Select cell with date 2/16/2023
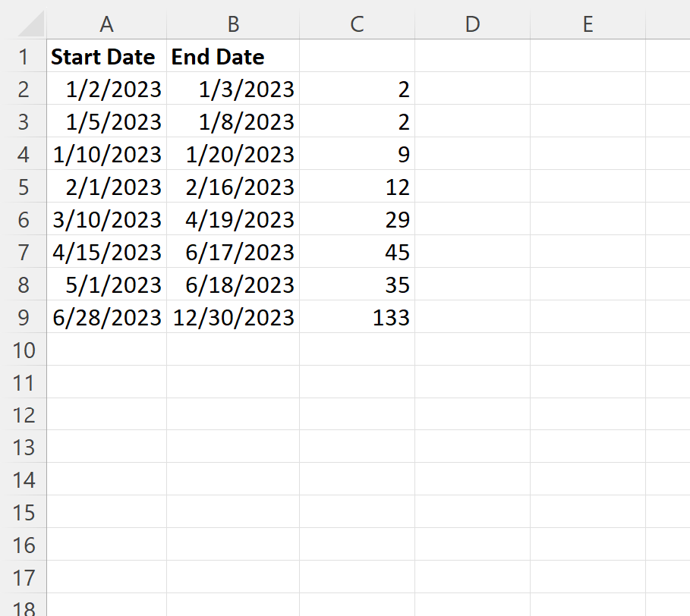The image size is (690, 616). 233,187
